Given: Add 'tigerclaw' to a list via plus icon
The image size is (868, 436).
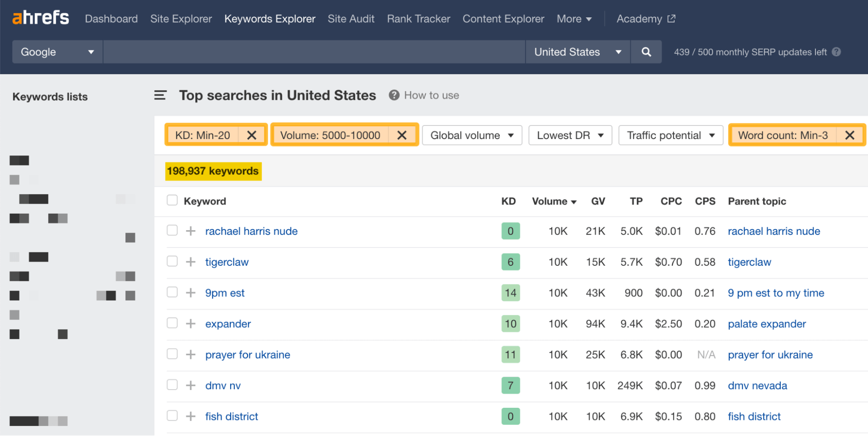Looking at the screenshot, I should [x=190, y=261].
